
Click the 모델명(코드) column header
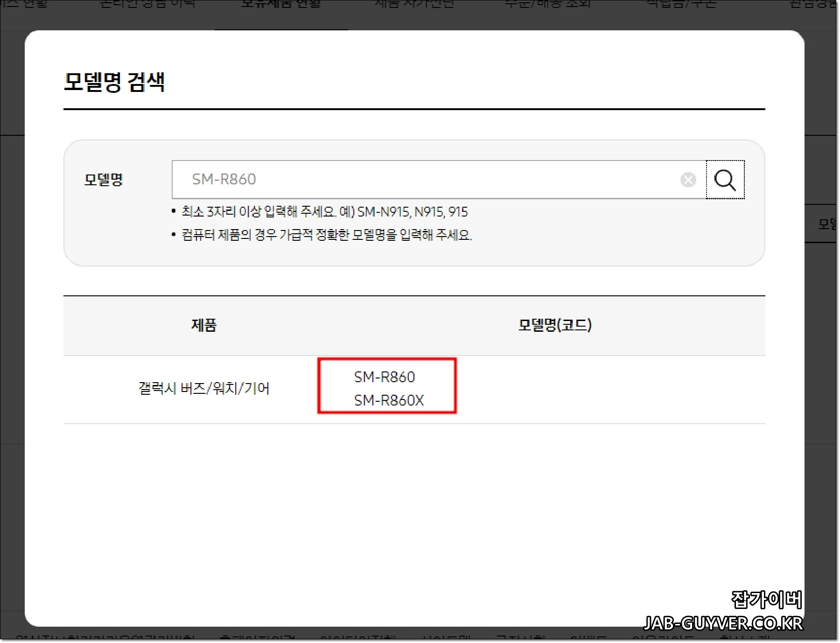pos(555,325)
